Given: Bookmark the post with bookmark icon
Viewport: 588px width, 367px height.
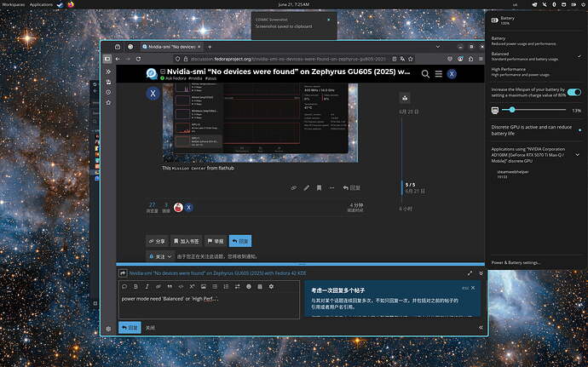Looking at the screenshot, I should 319,188.
